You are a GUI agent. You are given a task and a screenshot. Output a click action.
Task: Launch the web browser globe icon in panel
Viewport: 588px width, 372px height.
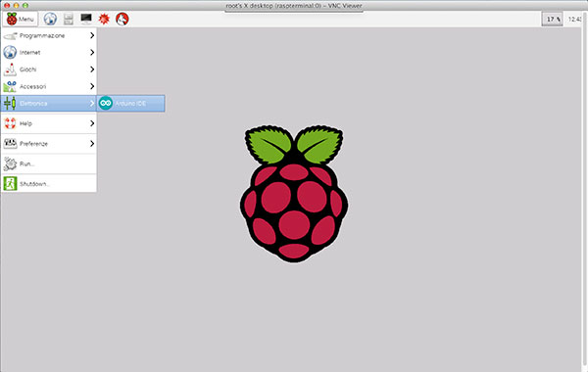pos(50,19)
